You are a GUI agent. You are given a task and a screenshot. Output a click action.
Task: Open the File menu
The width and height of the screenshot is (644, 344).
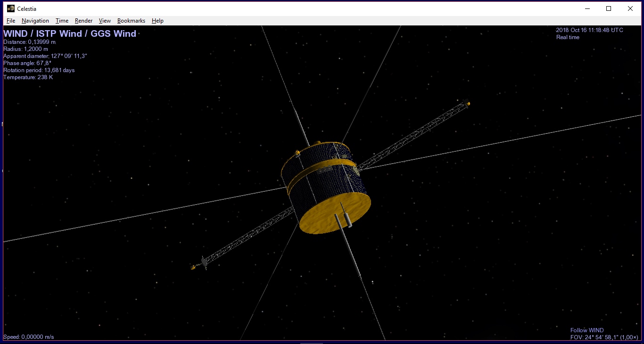tap(11, 21)
